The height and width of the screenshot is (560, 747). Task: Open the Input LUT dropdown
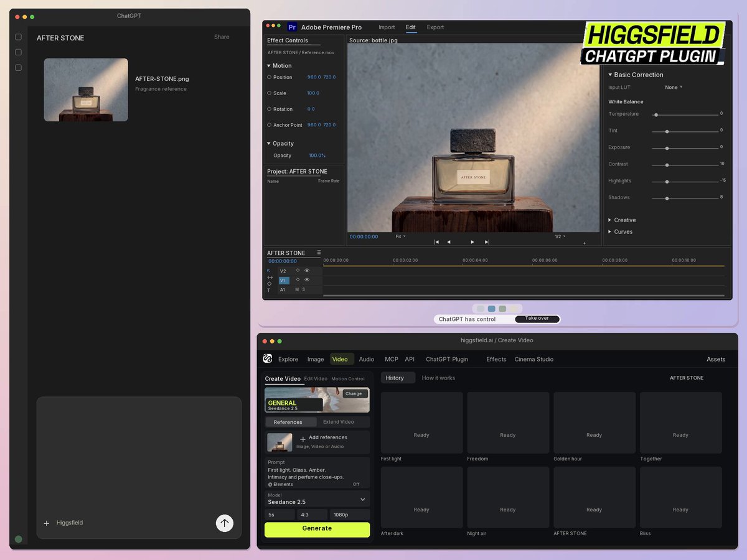[x=674, y=87]
